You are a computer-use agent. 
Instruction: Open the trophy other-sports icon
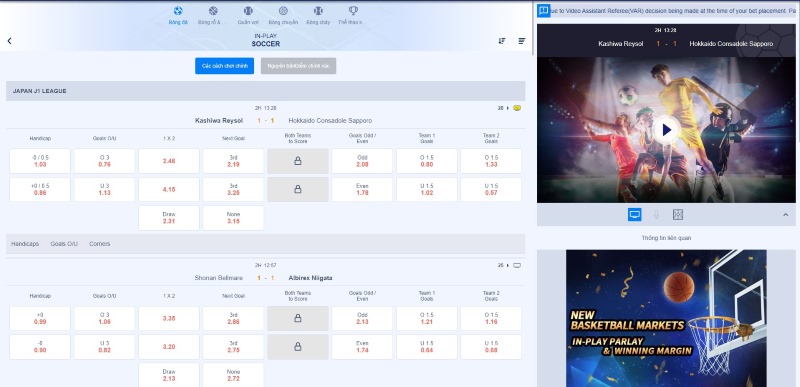353,11
